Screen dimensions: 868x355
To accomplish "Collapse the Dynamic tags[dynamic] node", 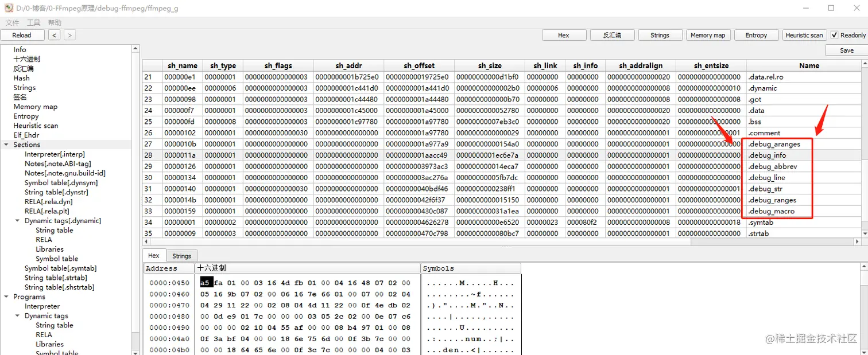I will pyautogui.click(x=17, y=221).
